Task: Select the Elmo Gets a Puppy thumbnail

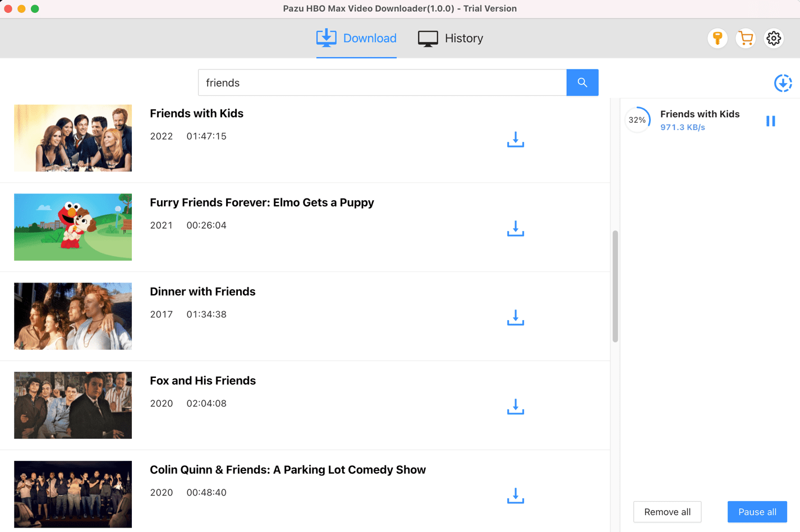Action: (73, 227)
